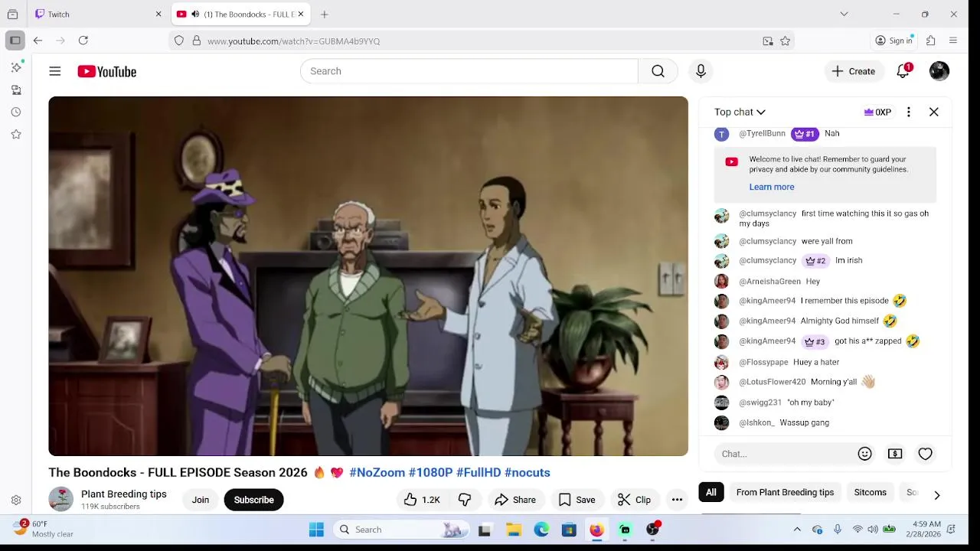Image resolution: width=980 pixels, height=551 pixels.
Task: Open AI chatbot sparkle sidebar icon
Action: (x=16, y=67)
